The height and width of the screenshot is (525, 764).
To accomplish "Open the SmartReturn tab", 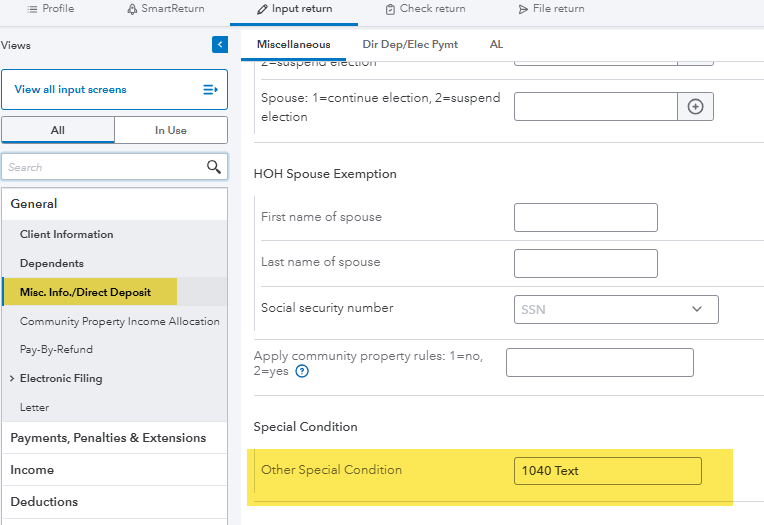I will (x=166, y=9).
